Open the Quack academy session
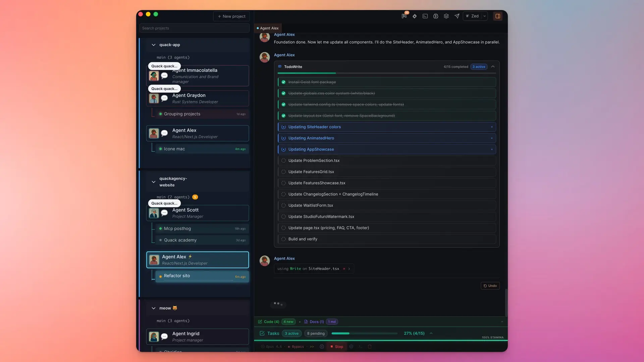This screenshot has width=644, height=362. [202, 240]
